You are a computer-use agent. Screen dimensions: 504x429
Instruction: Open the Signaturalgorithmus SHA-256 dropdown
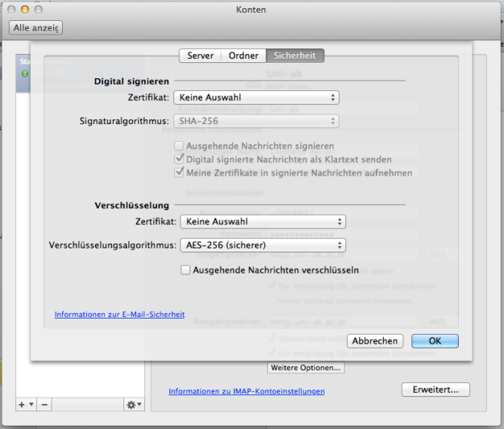pos(256,121)
